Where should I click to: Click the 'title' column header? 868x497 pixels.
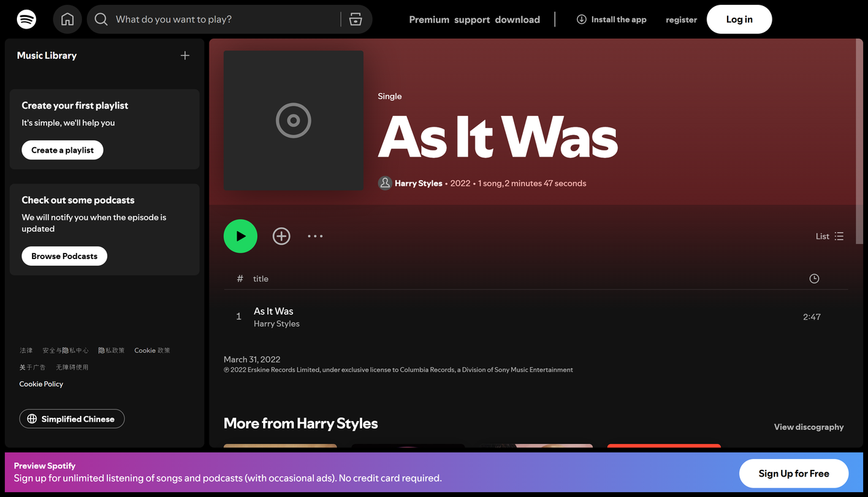tap(261, 279)
